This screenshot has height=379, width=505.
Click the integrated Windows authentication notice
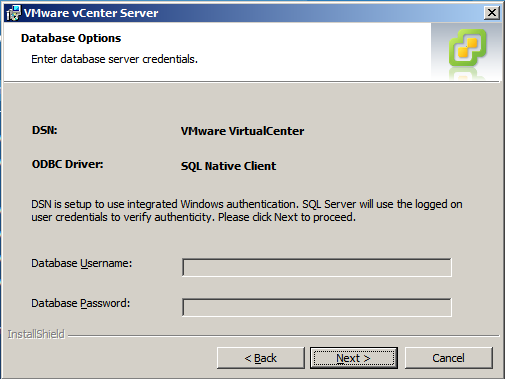point(247,211)
